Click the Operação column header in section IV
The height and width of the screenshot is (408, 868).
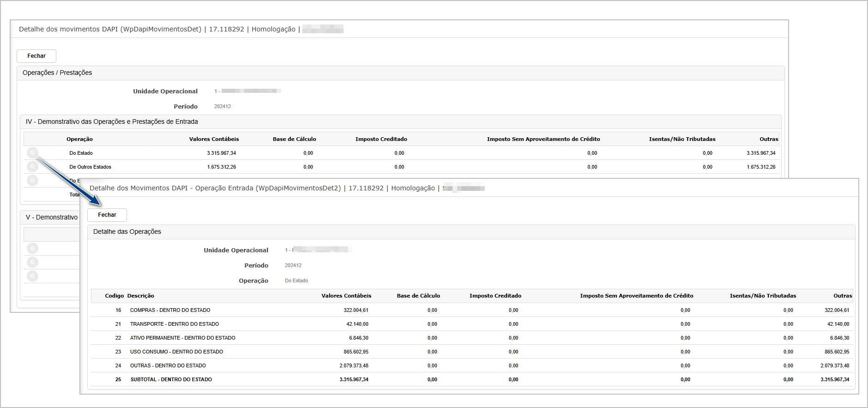pos(79,139)
